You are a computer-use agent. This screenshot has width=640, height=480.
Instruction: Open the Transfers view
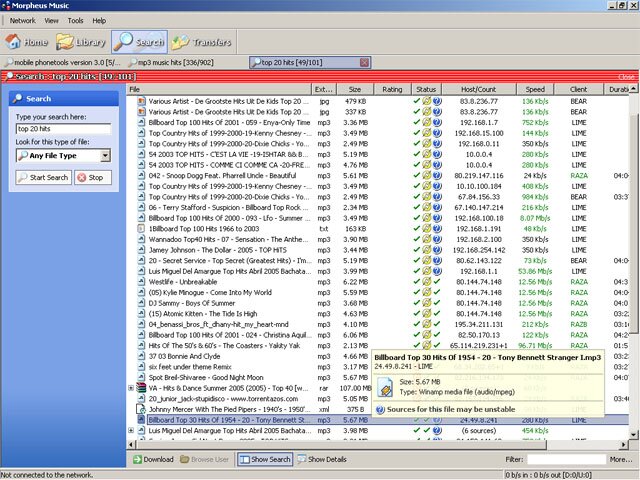point(202,42)
